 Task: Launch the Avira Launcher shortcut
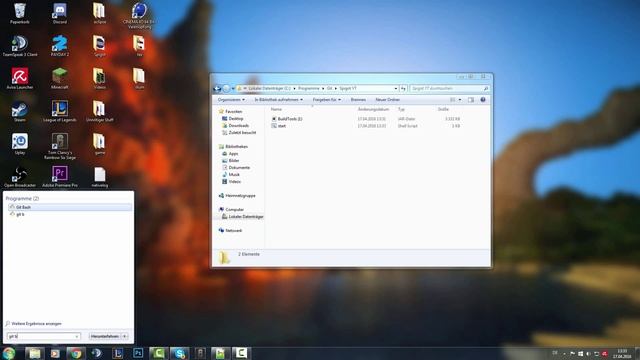coord(20,78)
